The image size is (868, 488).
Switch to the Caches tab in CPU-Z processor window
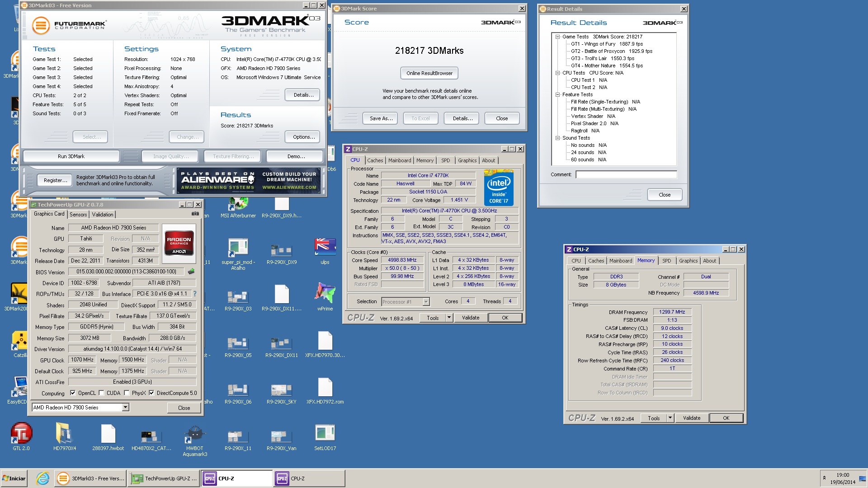pos(375,160)
